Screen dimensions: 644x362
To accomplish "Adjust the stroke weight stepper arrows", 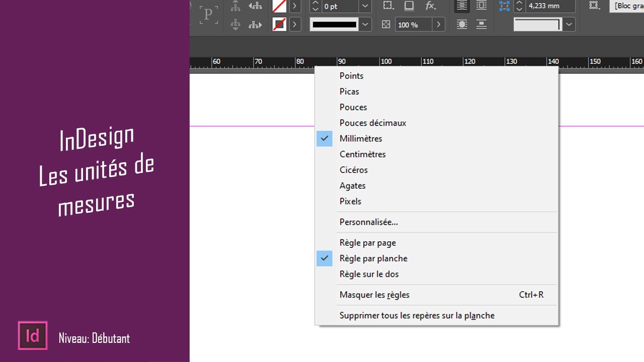I will [315, 6].
